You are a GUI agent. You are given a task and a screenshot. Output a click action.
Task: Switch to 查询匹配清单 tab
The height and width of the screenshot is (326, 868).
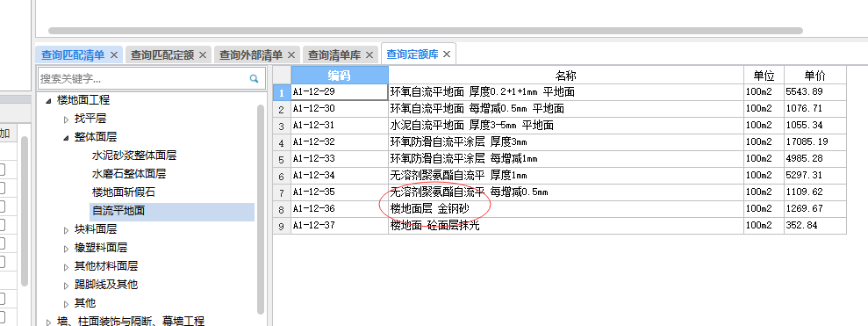[x=73, y=54]
